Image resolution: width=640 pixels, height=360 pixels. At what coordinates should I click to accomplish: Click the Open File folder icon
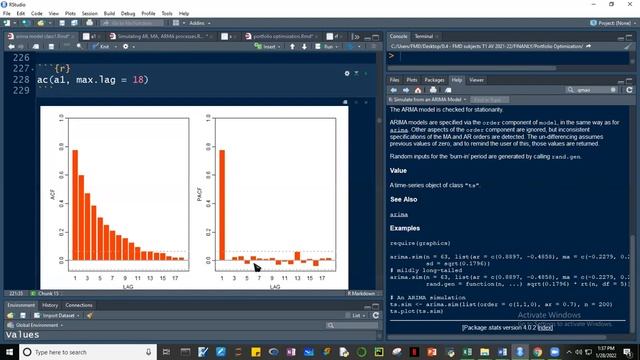(x=41, y=23)
